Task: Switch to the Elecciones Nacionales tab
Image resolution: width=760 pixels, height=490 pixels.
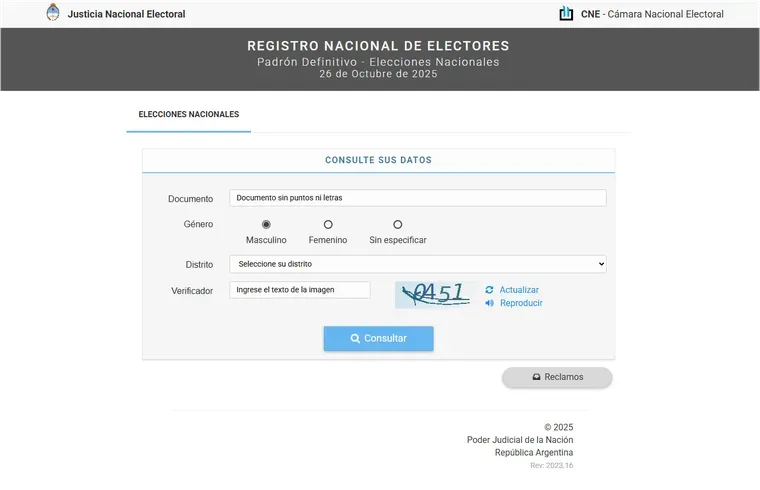Action: (x=188, y=115)
